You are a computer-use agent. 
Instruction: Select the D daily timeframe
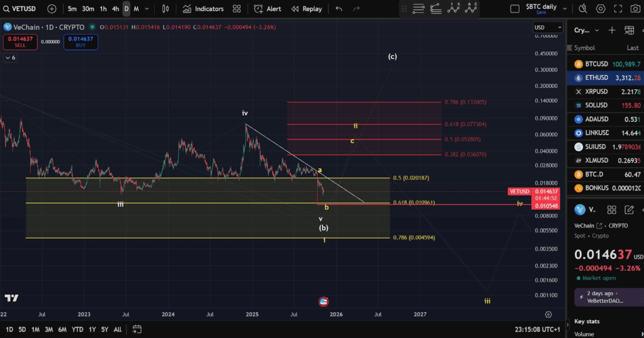pos(126,9)
